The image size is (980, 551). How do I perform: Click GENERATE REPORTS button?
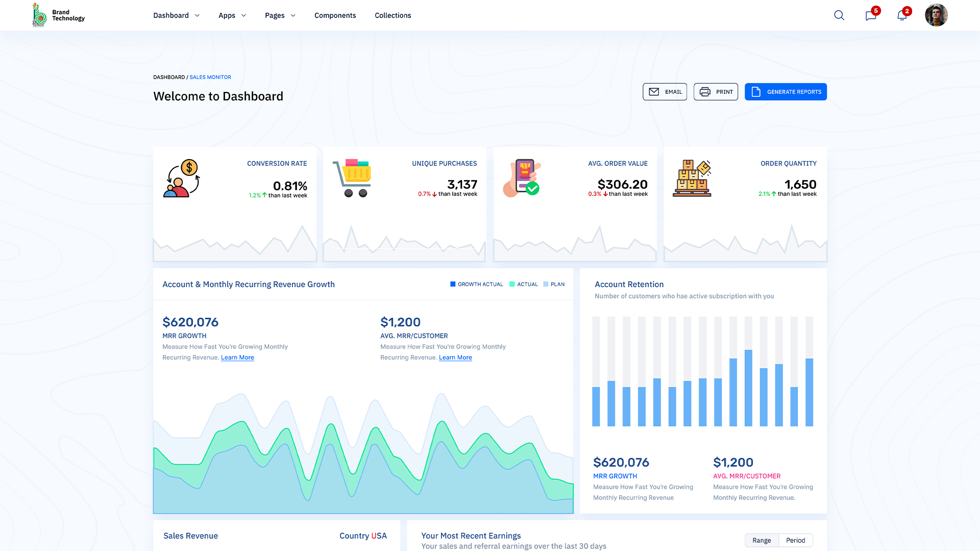pos(786,92)
